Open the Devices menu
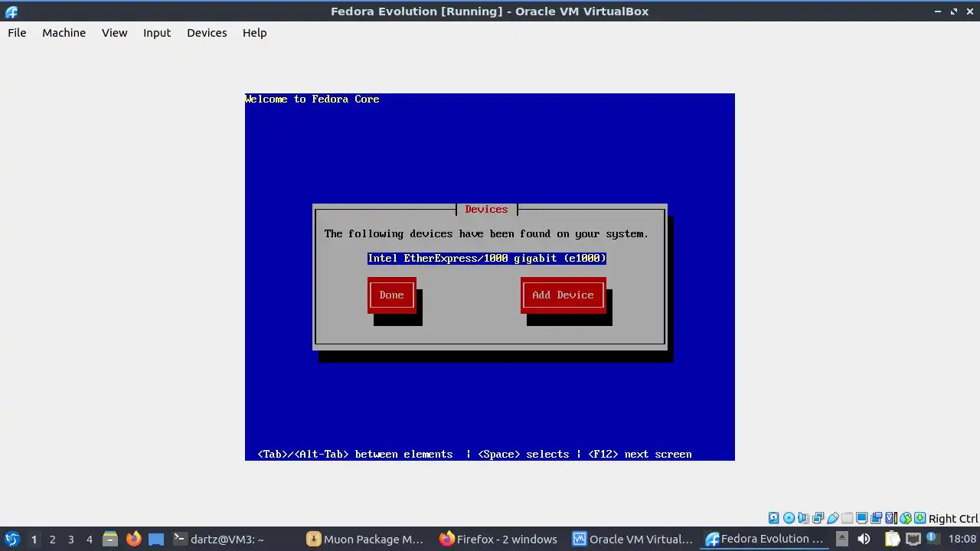Screen dimensions: 980x551 click(207, 32)
